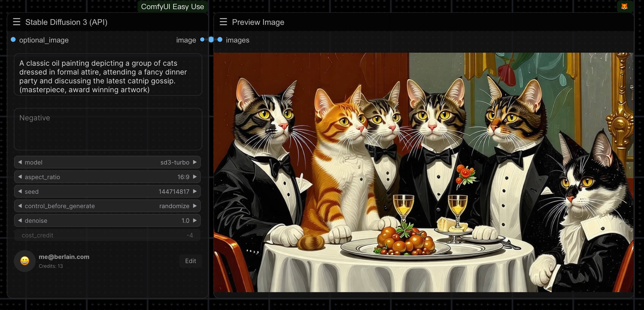This screenshot has width=644, height=310.
Task: Change control_before_generate using its right arrow
Action: pyautogui.click(x=195, y=206)
